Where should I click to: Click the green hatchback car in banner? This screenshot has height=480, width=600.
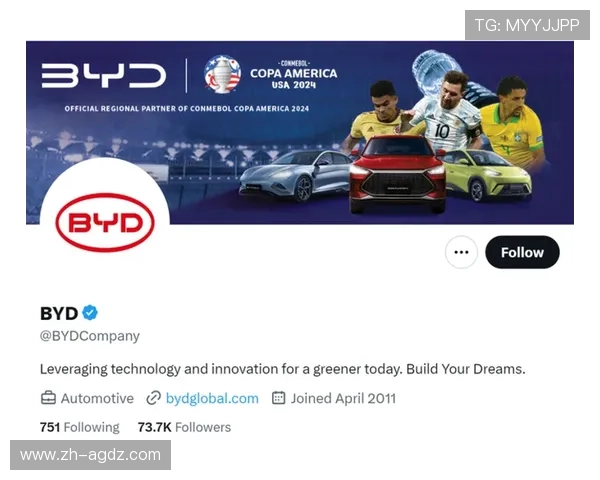[x=488, y=175]
